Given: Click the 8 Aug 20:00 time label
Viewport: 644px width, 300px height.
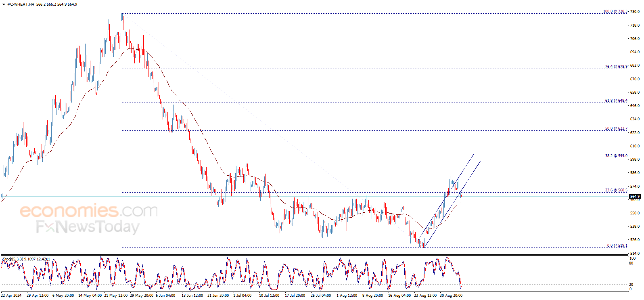Looking at the screenshot, I should 372,296.
